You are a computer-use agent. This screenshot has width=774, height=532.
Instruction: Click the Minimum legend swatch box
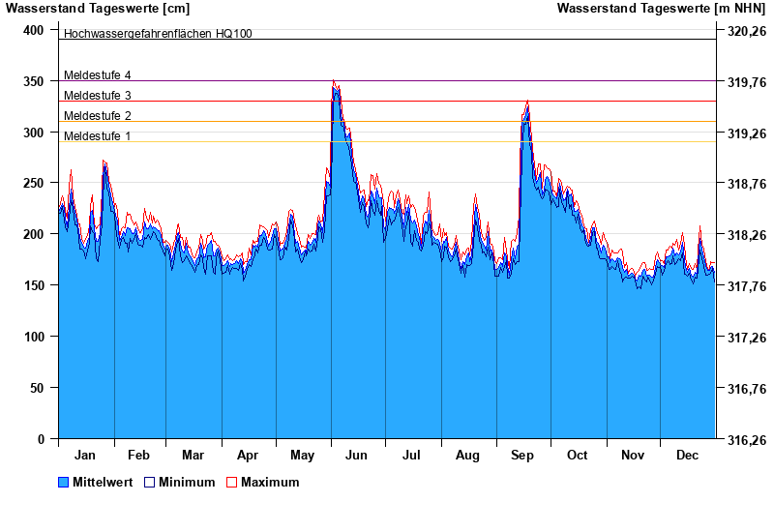click(x=149, y=482)
